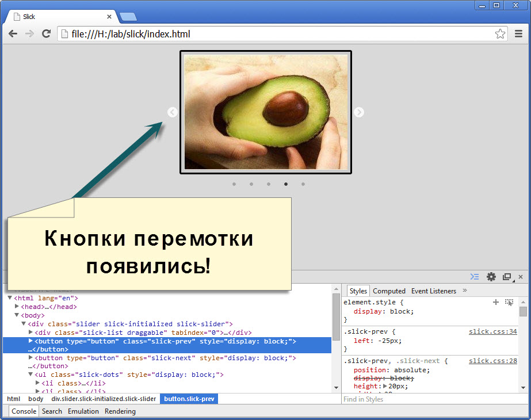This screenshot has width=531, height=420.
Task: Select the first slider pagination dot
Action: point(234,184)
